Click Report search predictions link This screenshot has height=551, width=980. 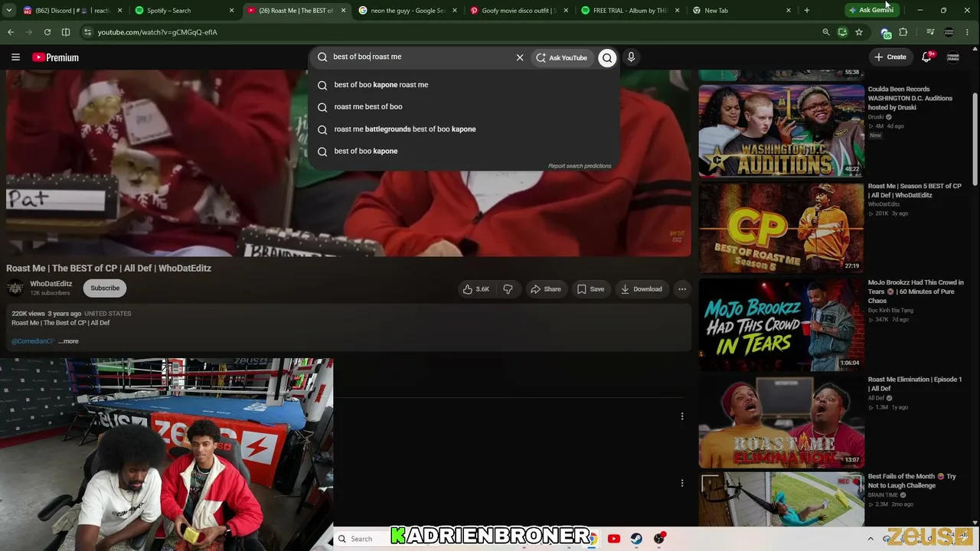[x=580, y=166]
